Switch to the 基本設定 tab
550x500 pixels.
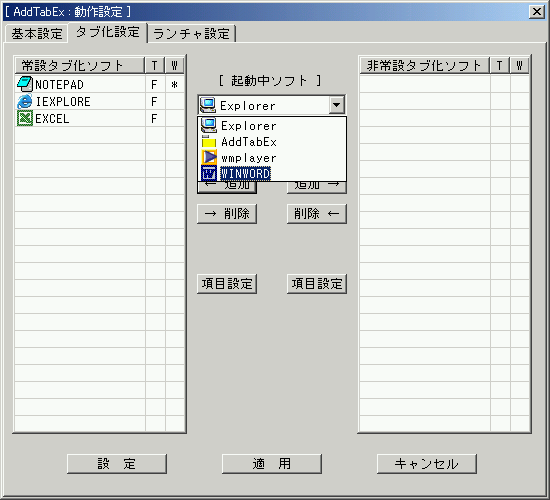pos(36,34)
